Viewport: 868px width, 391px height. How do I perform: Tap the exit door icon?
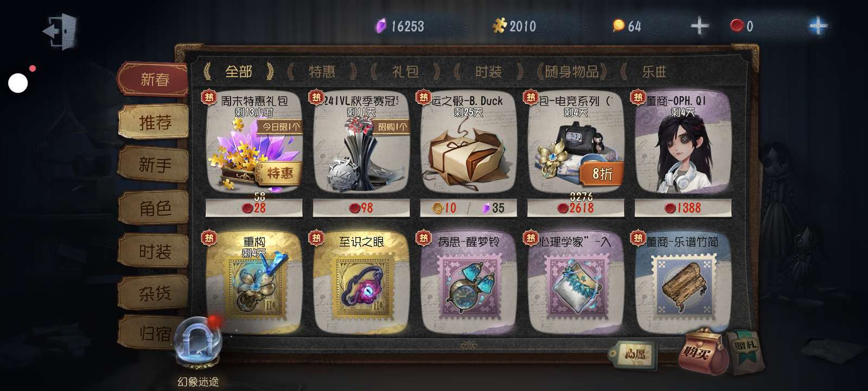[60, 30]
